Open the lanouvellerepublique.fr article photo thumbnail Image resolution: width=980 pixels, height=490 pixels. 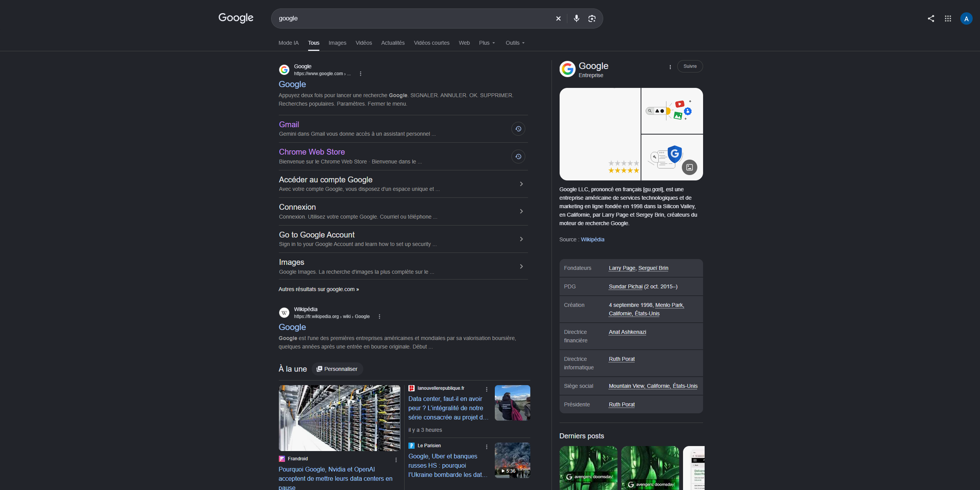512,403
